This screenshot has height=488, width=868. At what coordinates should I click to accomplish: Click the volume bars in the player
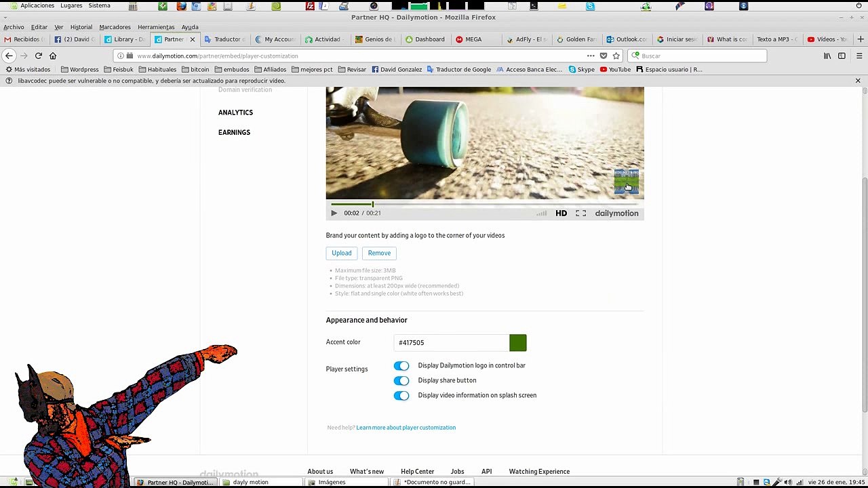[541, 213]
